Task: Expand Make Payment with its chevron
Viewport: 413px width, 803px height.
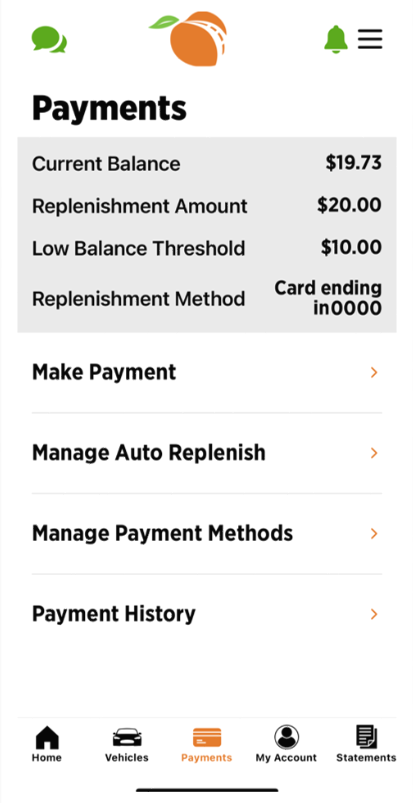Action: (x=374, y=373)
